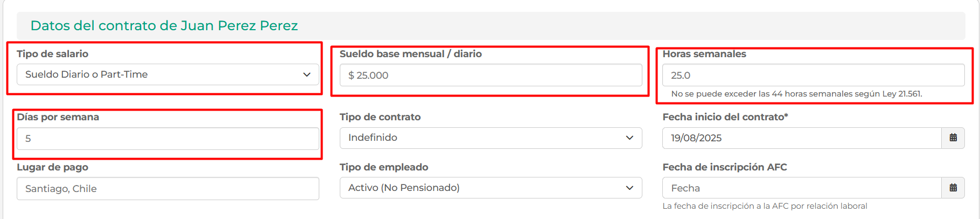980x219 pixels.
Task: Click the 'Datos del contrato de Juan Perez Perez' heading
Action: coord(164,25)
